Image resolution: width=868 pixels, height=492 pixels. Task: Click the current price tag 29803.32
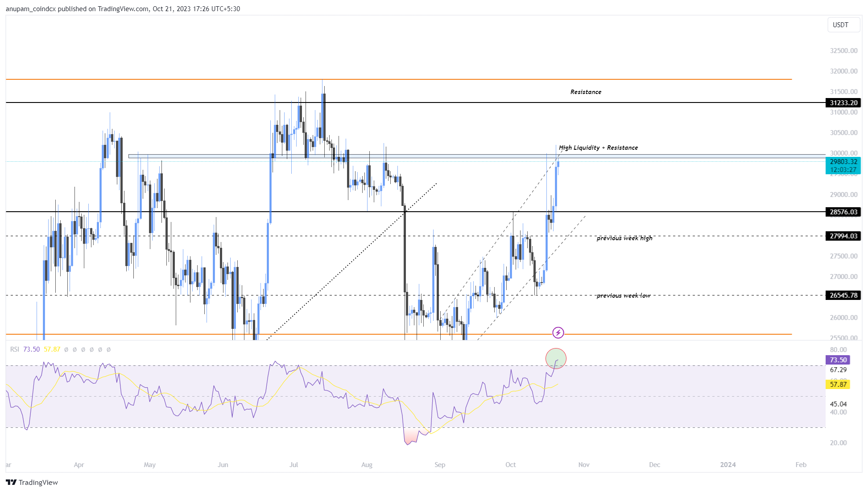tap(843, 162)
